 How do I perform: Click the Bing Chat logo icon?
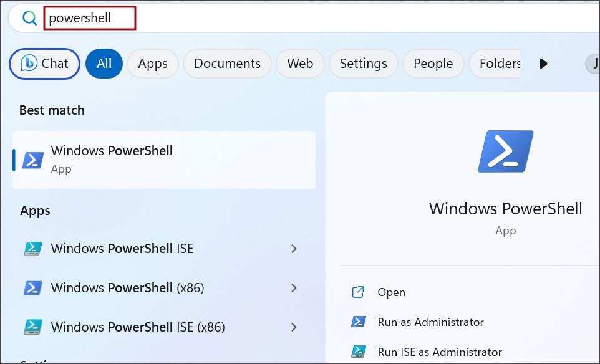pyautogui.click(x=29, y=63)
